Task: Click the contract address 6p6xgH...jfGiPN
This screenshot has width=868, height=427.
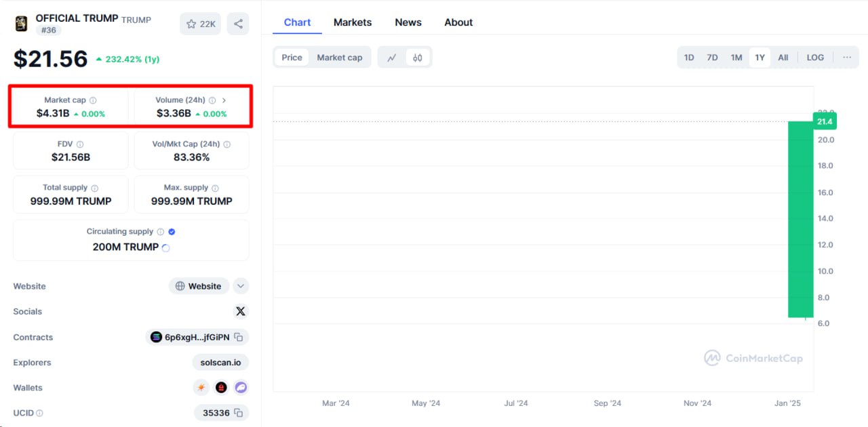Action: pos(197,337)
